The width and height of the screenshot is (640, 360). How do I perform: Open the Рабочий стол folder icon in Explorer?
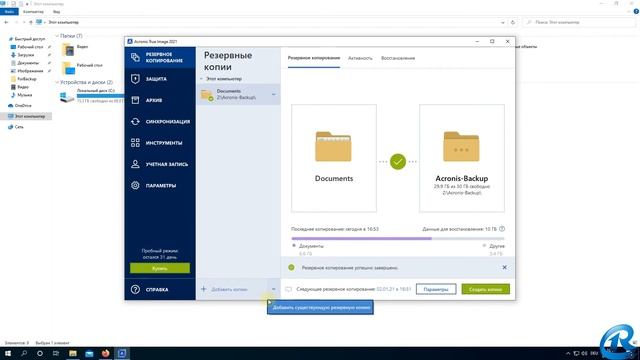pyautogui.click(x=68, y=68)
